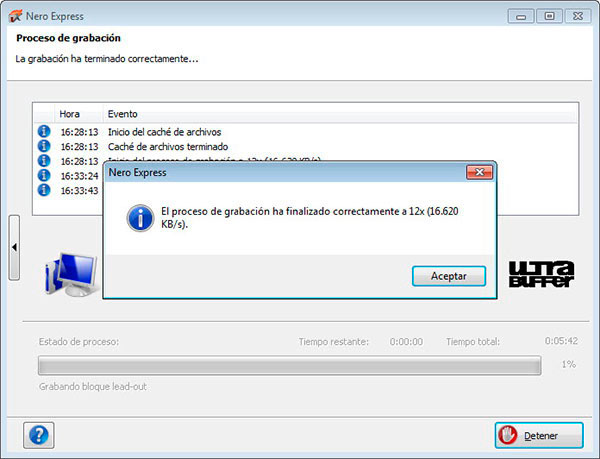
Task: Click the dialog's completion message text
Action: click(x=309, y=217)
